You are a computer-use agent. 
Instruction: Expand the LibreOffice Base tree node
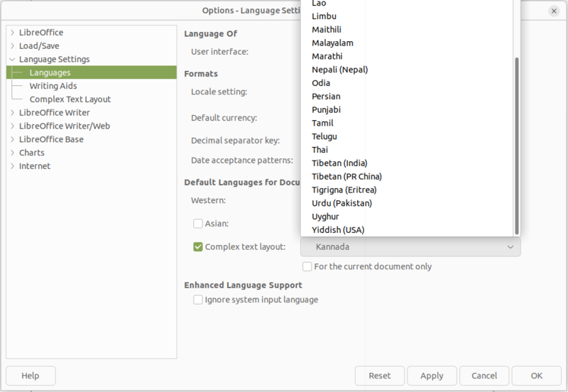12,139
